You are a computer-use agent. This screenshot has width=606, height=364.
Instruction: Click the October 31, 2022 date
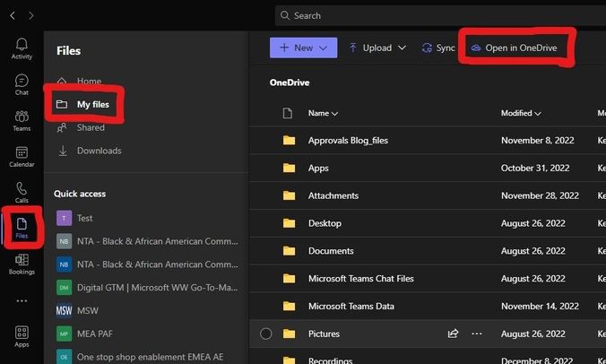point(535,168)
